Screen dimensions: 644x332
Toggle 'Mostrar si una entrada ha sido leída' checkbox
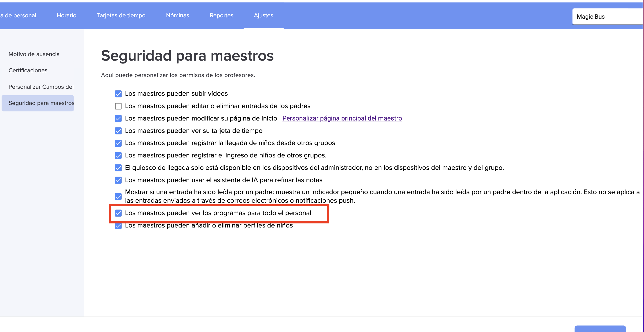(x=118, y=197)
